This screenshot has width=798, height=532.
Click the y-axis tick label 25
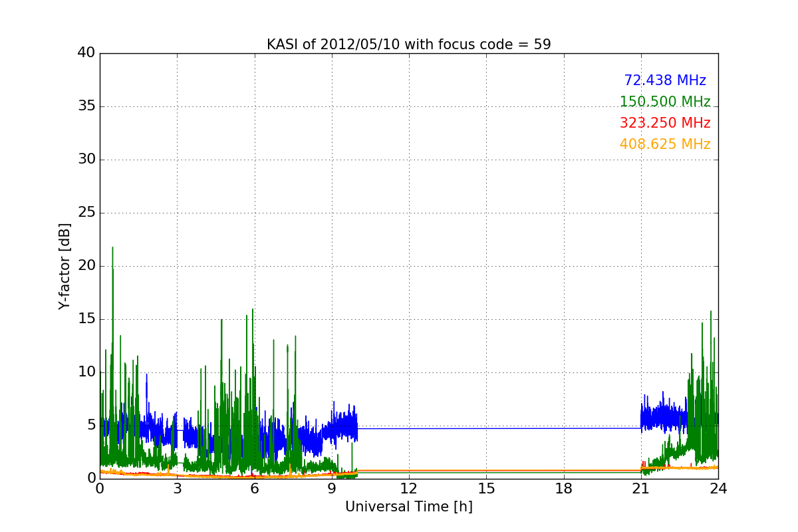pos(86,213)
